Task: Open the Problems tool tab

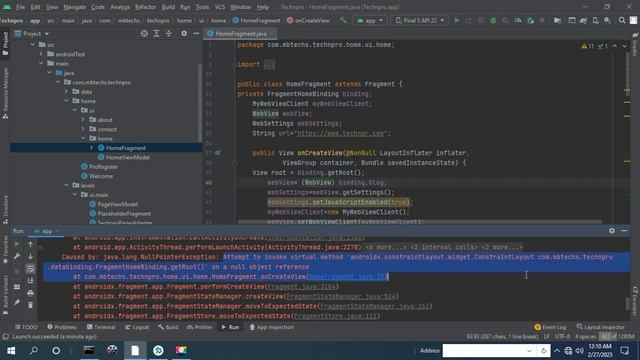Action: click(62, 327)
